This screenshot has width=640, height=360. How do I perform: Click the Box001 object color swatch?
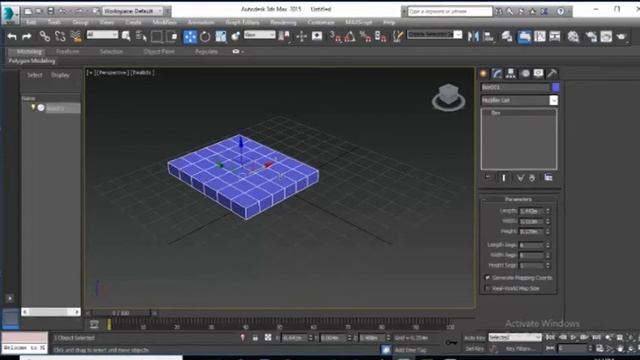(x=556, y=87)
